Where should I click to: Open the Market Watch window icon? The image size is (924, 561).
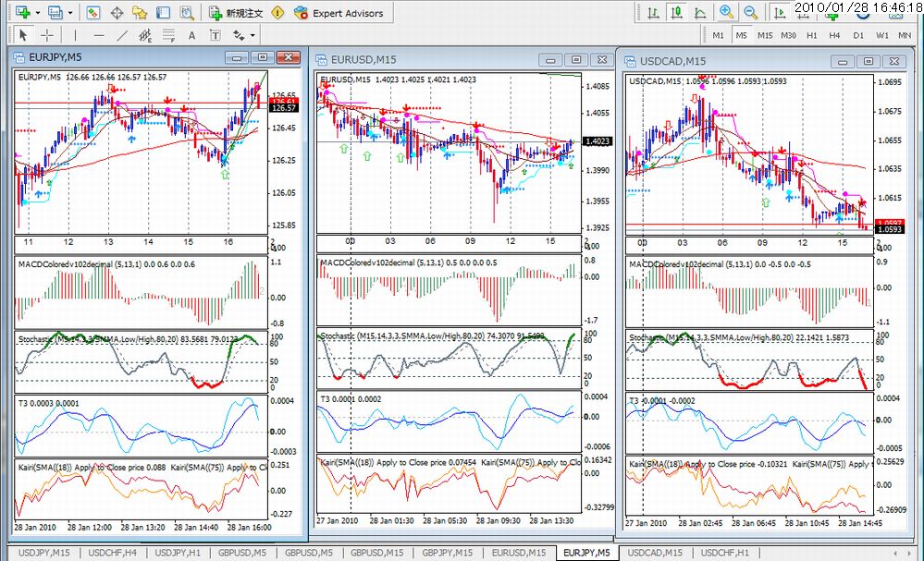pos(93,12)
